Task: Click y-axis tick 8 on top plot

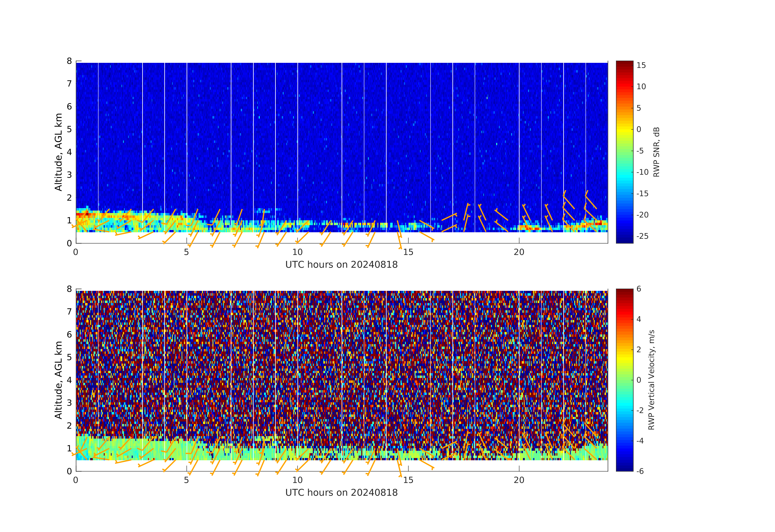Action: coord(69,61)
